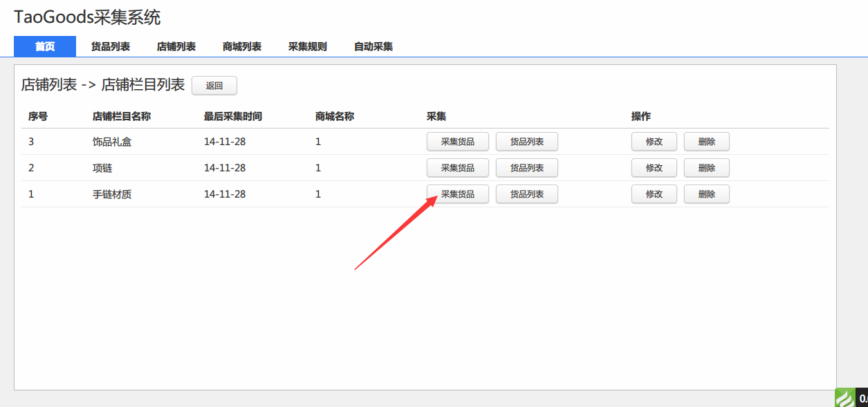Click 采集货品 for the 手链材质 row

(458, 194)
